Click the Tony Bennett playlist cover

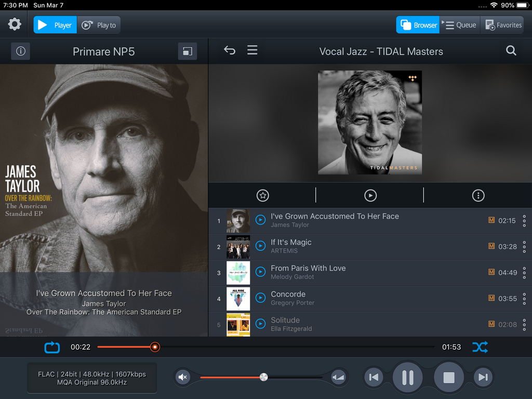[x=370, y=123]
